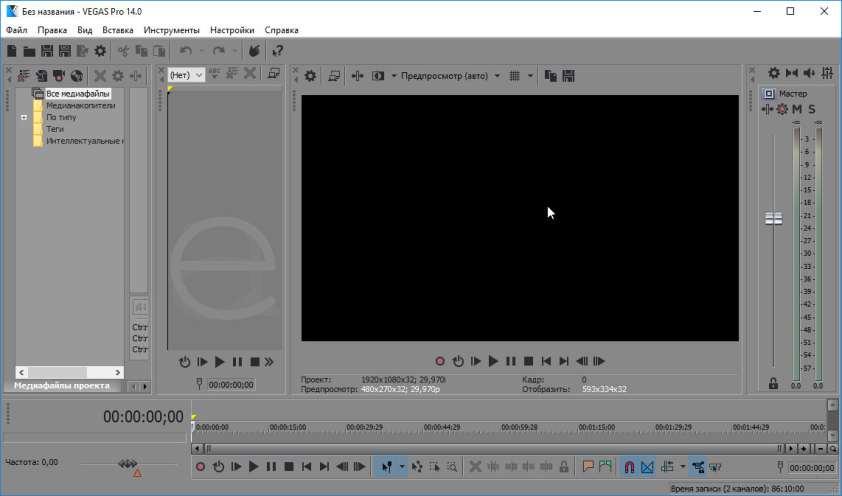Click the Redo arrow in main toolbar
The height and width of the screenshot is (496, 842).
[x=219, y=51]
